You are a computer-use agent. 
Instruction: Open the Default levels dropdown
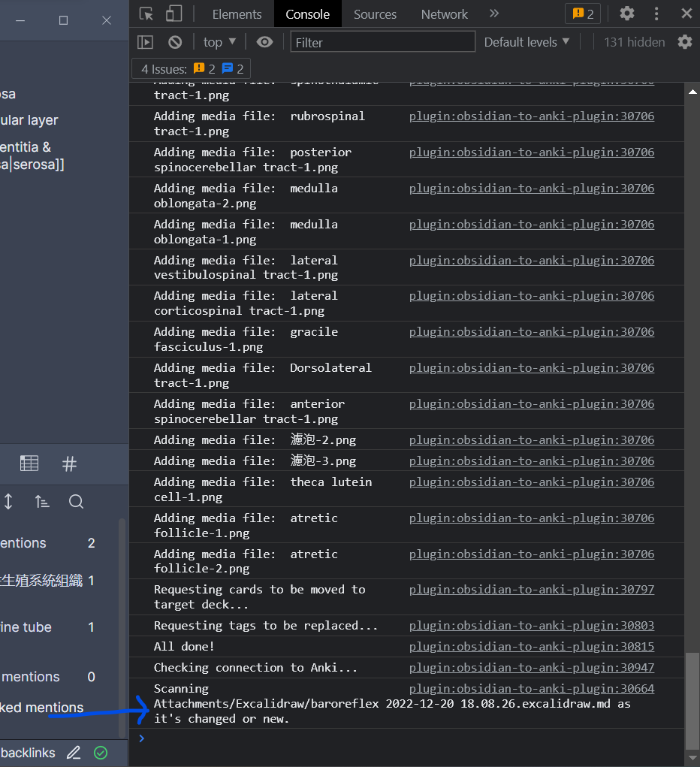point(527,41)
